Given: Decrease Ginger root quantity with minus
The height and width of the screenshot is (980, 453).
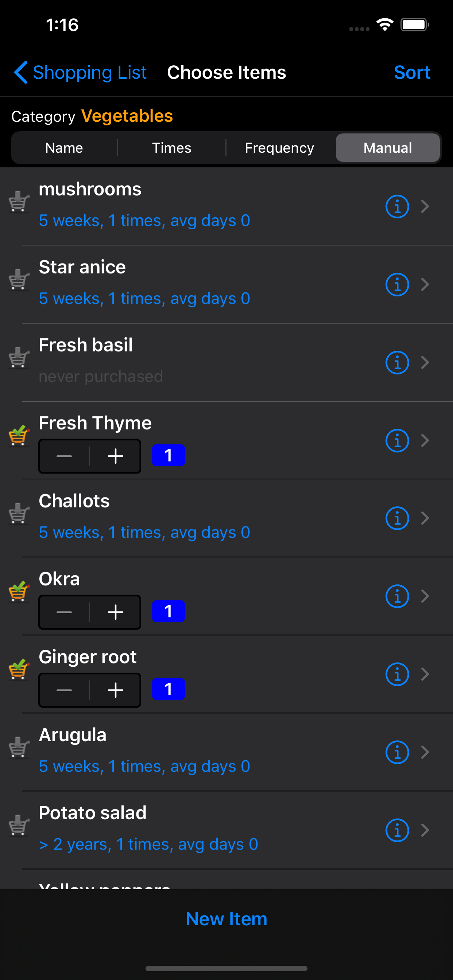Looking at the screenshot, I should point(64,690).
